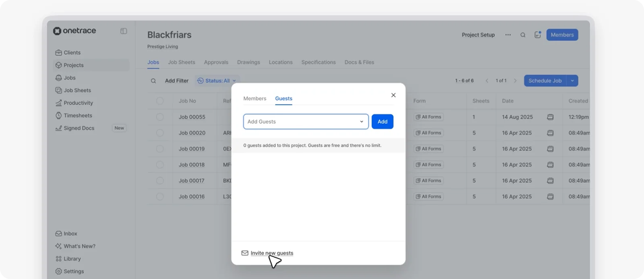Select the checkbox for Job 00055

pos(160,117)
